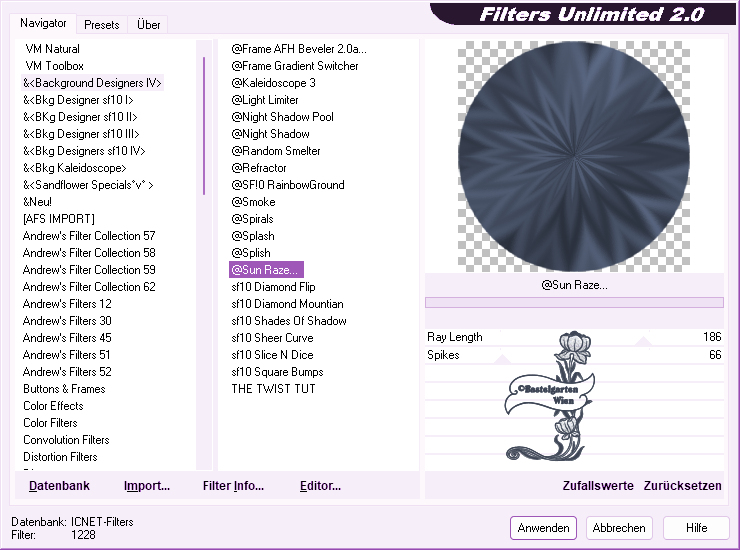Screen dimensions: 740x550
Task: Select &<Background Designers IV> category
Action: 92,83
